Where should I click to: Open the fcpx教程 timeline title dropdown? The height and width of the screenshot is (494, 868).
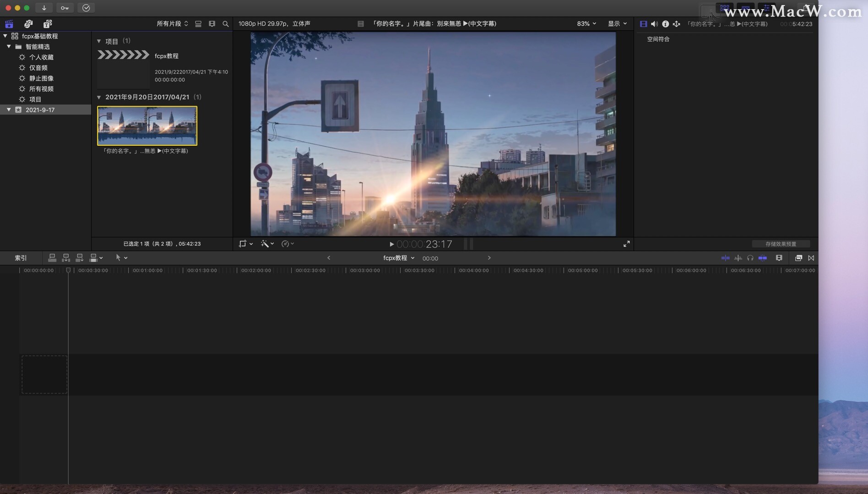pyautogui.click(x=399, y=258)
